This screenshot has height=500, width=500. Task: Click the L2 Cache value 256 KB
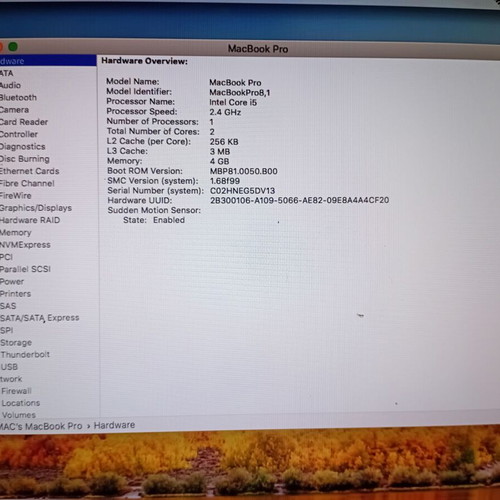point(224,142)
